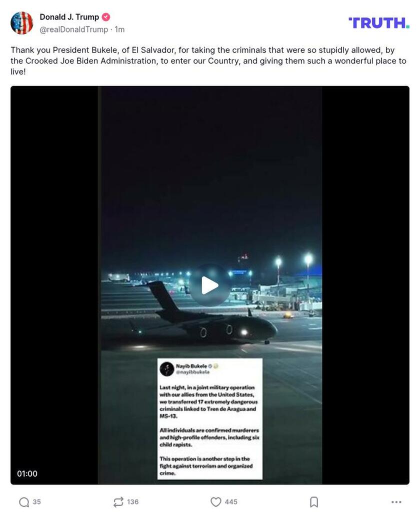Open Nayib Bukele's avatar in the embedded post
Viewport: 420px width, 524px height.
pos(166,368)
